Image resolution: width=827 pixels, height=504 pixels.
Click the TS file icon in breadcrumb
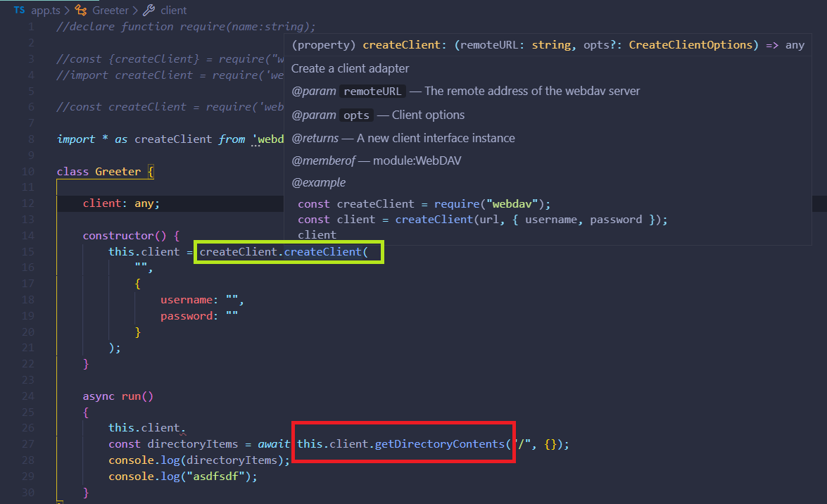tap(19, 10)
